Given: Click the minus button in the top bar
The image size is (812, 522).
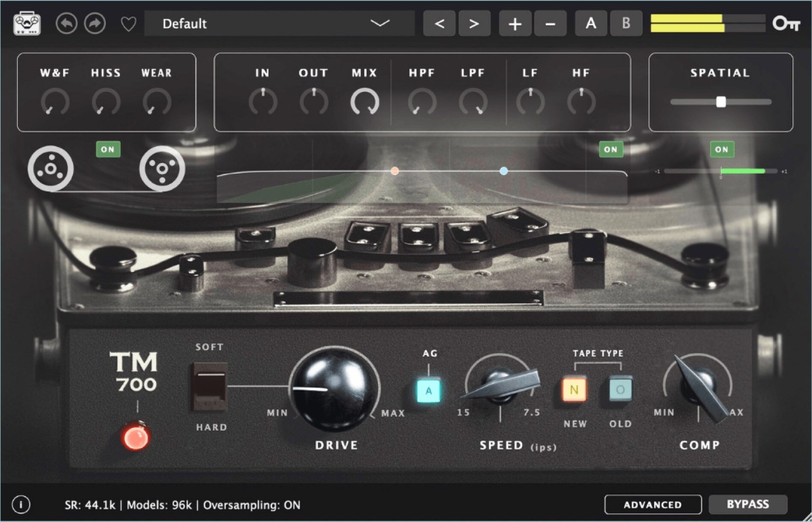Looking at the screenshot, I should [550, 24].
